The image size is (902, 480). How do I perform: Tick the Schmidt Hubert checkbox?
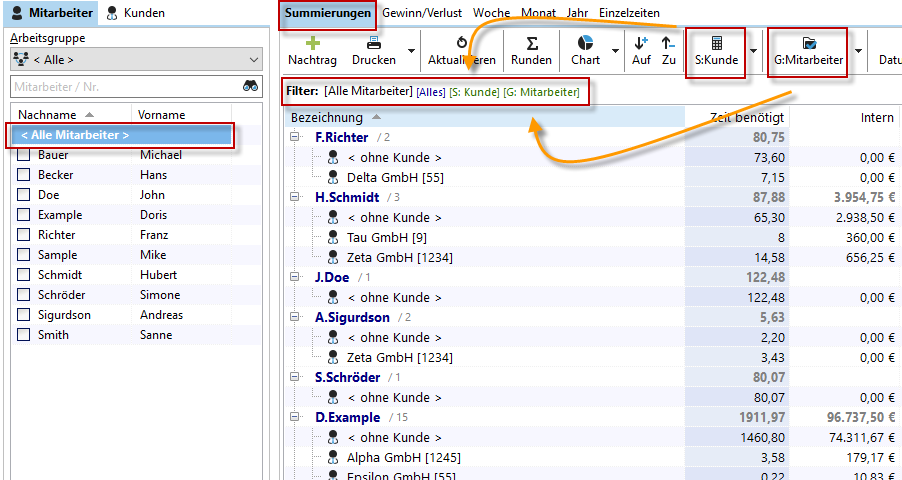(x=24, y=275)
